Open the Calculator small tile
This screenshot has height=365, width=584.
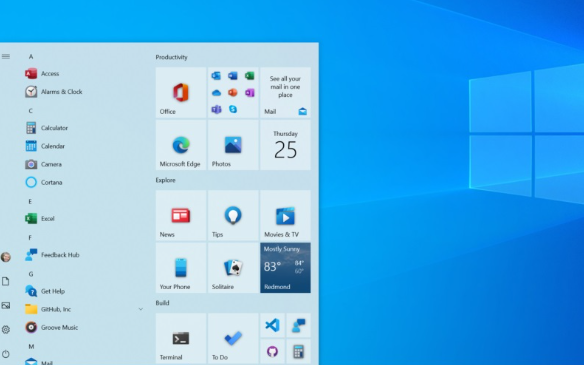(298, 351)
